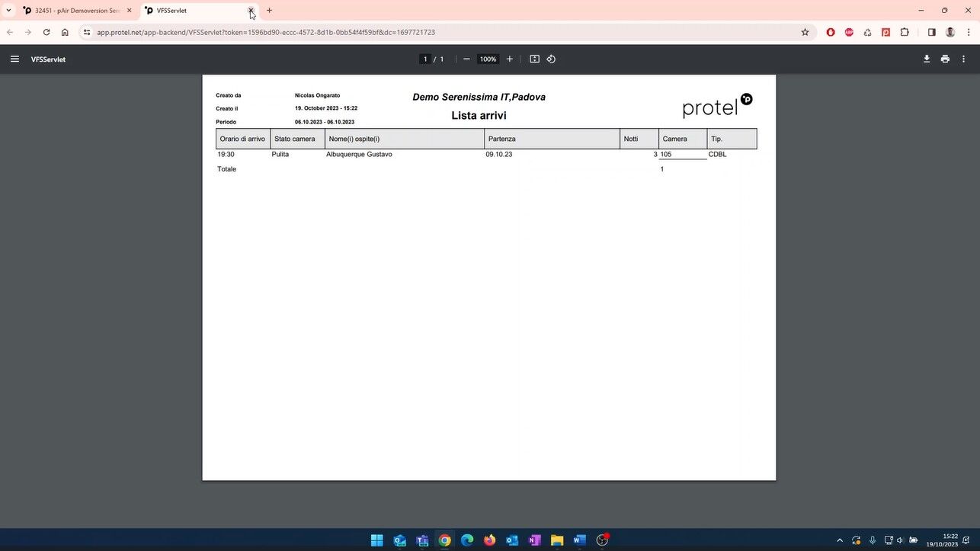Image resolution: width=980 pixels, height=551 pixels.
Task: Zoom out of the PDF document
Action: [466, 59]
